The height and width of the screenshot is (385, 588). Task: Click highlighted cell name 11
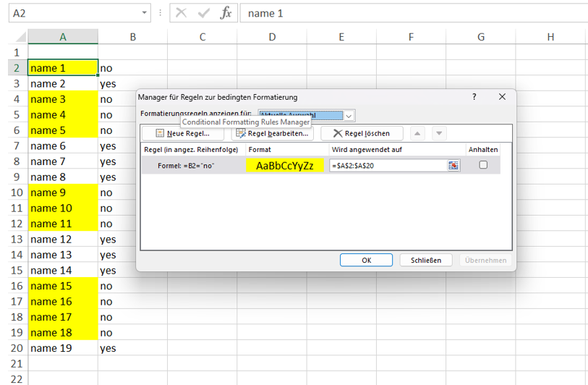coord(63,224)
